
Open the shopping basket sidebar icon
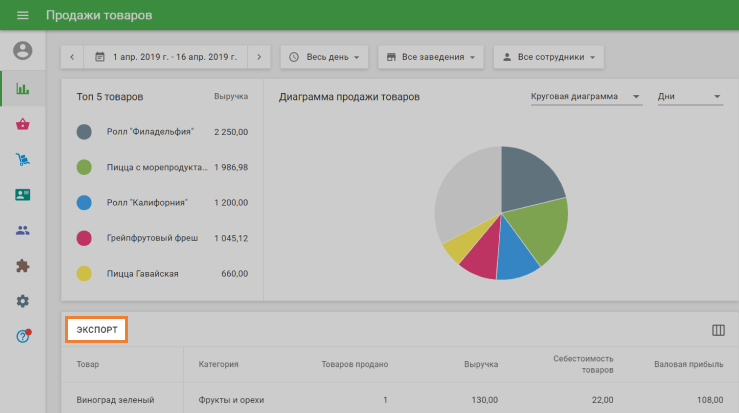[x=22, y=124]
